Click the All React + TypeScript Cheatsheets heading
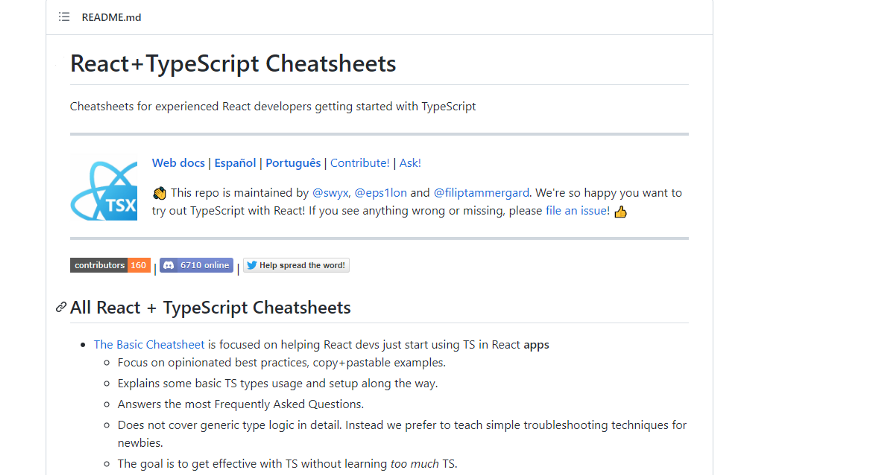 pyautogui.click(x=210, y=307)
